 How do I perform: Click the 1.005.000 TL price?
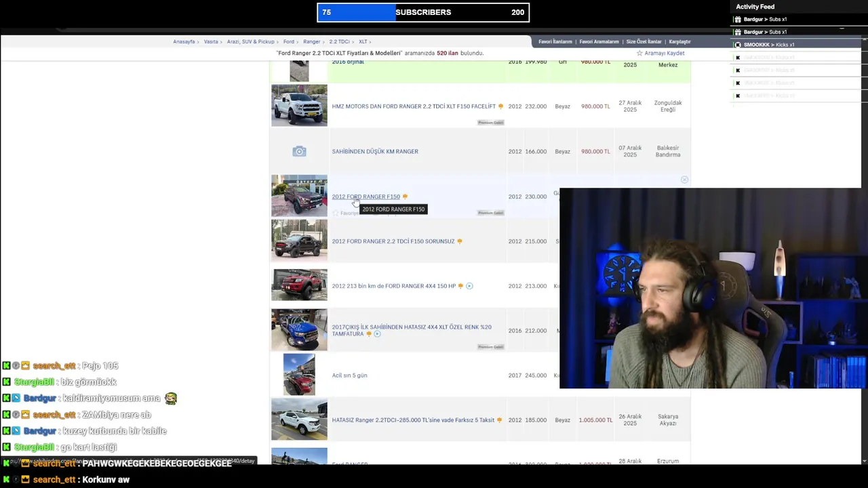pos(595,420)
